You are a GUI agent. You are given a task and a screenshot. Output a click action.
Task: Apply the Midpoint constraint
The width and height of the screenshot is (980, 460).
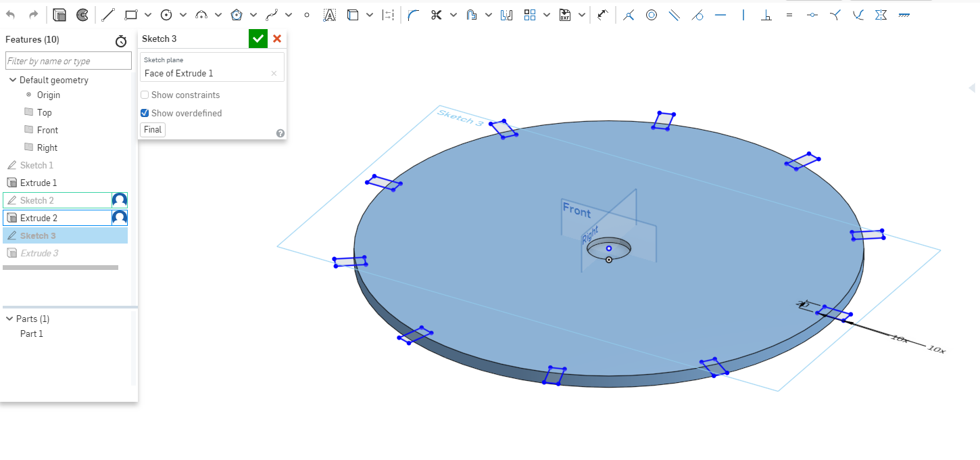coord(812,14)
